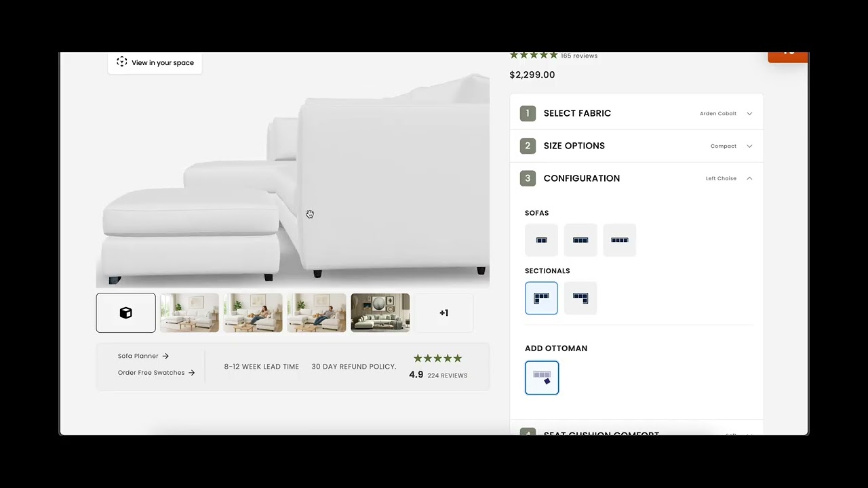Open the 165 reviews link near price

(579, 56)
